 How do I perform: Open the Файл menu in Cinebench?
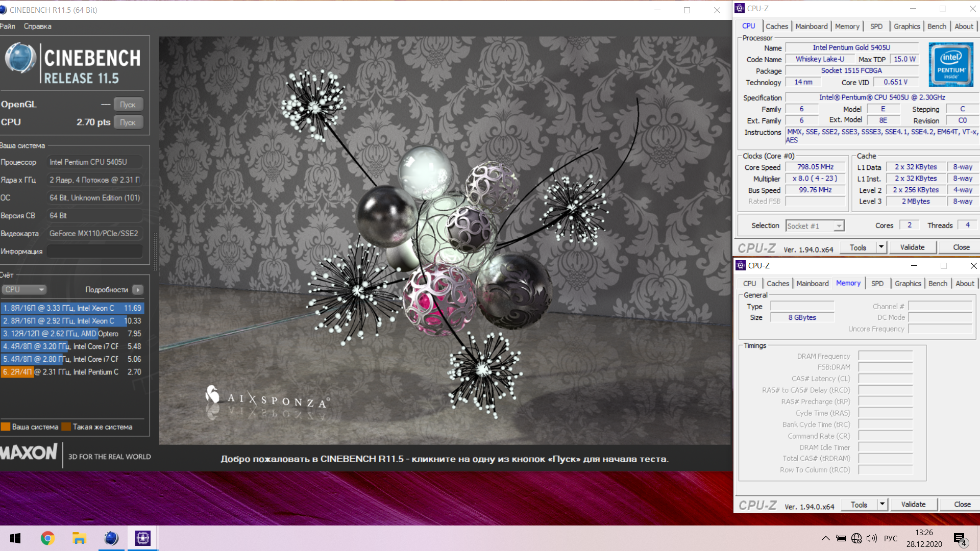pyautogui.click(x=7, y=26)
